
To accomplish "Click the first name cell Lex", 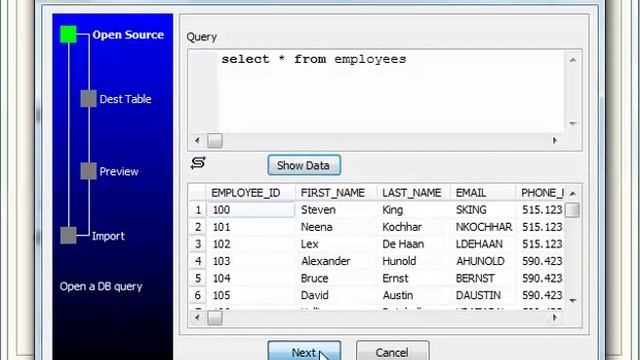I will pos(336,244).
